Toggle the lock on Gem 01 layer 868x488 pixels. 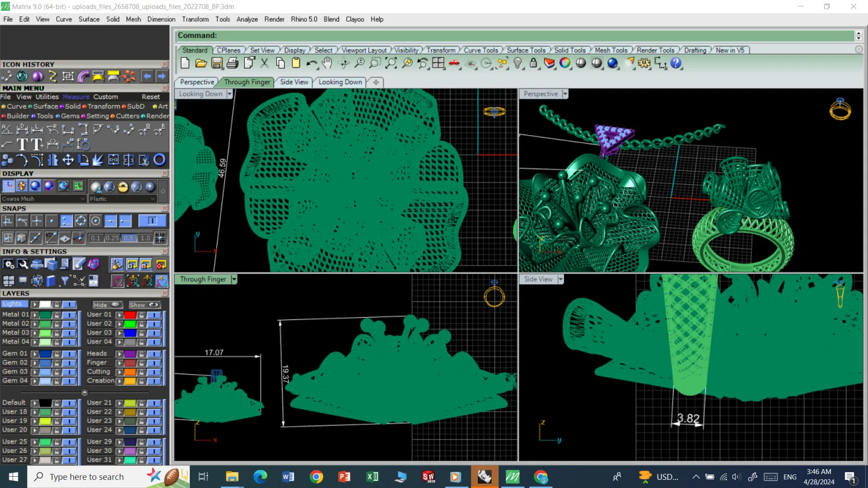(x=56, y=354)
